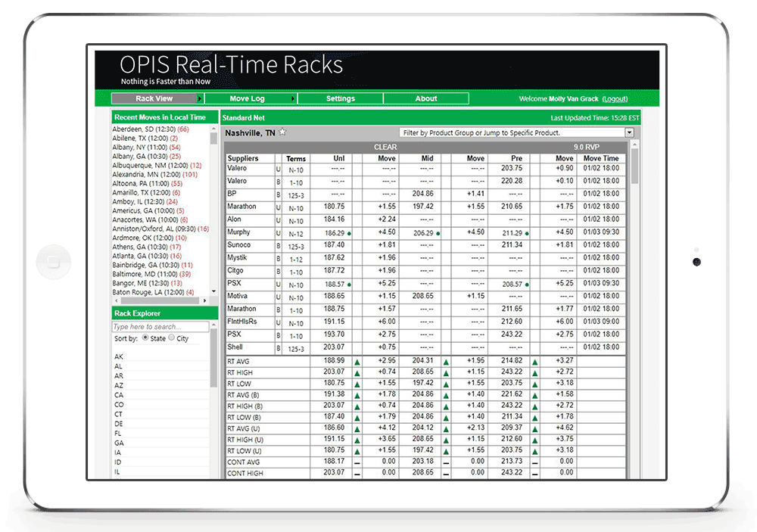This screenshot has height=532, width=757.
Task: Select Sort by City radio button
Action: point(171,338)
